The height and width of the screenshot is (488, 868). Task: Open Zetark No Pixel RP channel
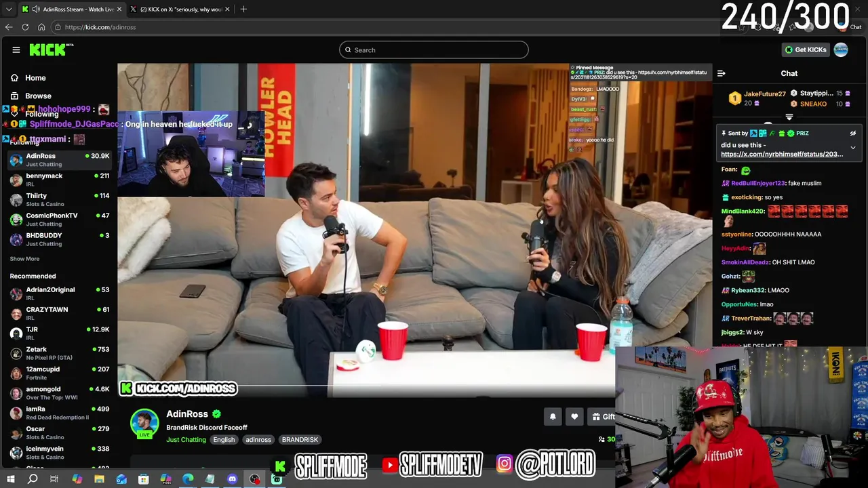tap(59, 353)
